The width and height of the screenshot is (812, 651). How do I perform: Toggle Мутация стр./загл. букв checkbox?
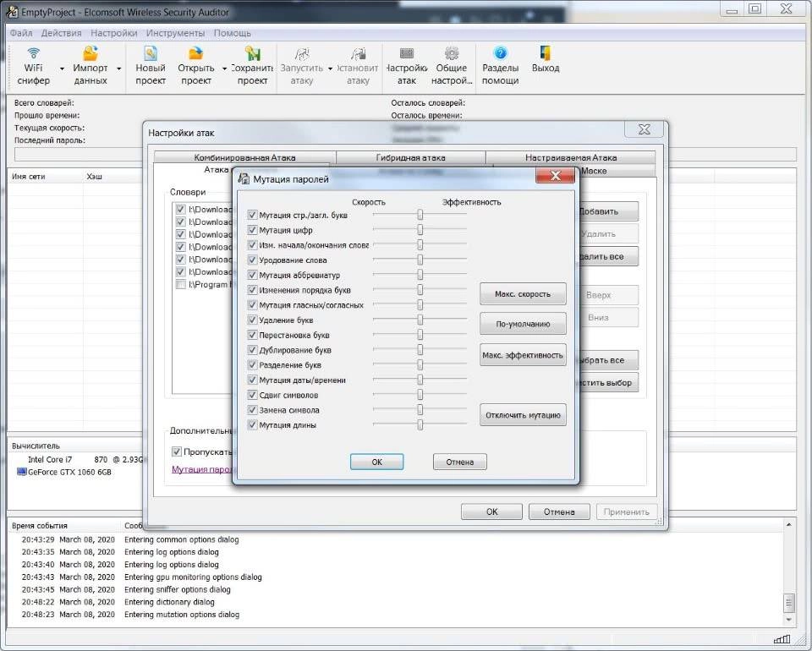(252, 215)
